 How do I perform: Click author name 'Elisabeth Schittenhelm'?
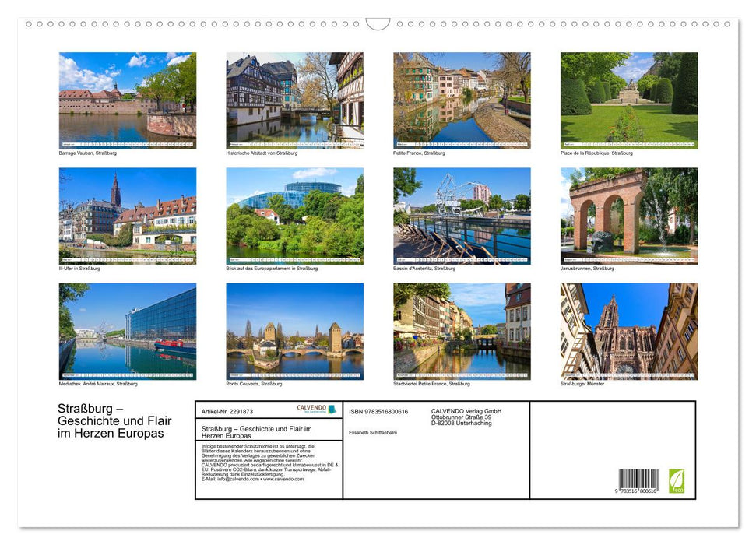tap(373, 433)
